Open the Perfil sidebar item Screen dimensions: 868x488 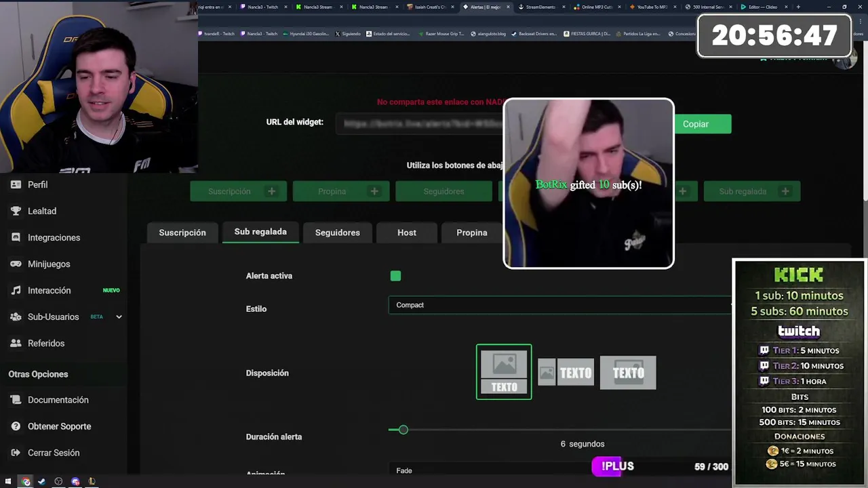(x=37, y=184)
